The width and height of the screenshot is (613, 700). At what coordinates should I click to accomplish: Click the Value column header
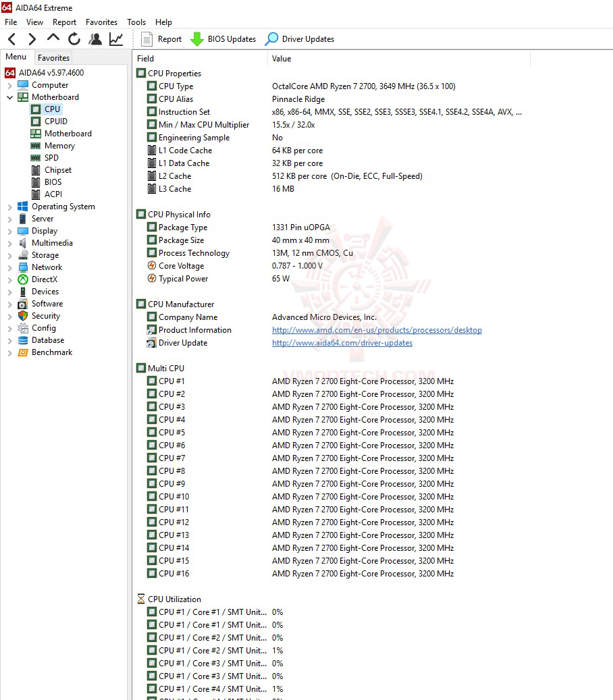click(399, 59)
